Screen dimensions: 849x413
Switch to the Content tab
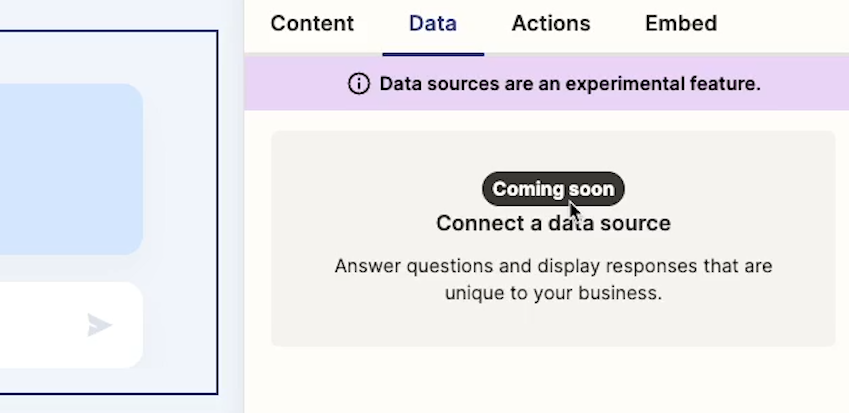312,23
